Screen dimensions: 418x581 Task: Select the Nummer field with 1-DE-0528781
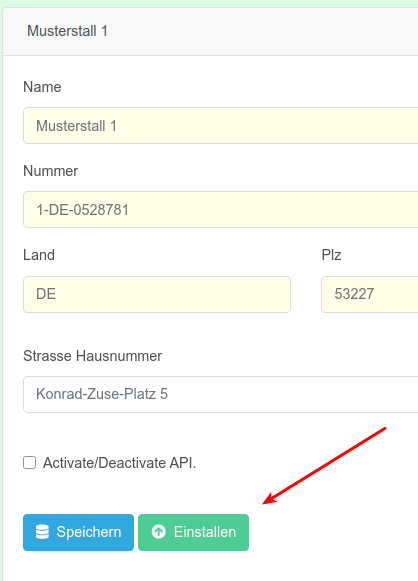coord(221,210)
